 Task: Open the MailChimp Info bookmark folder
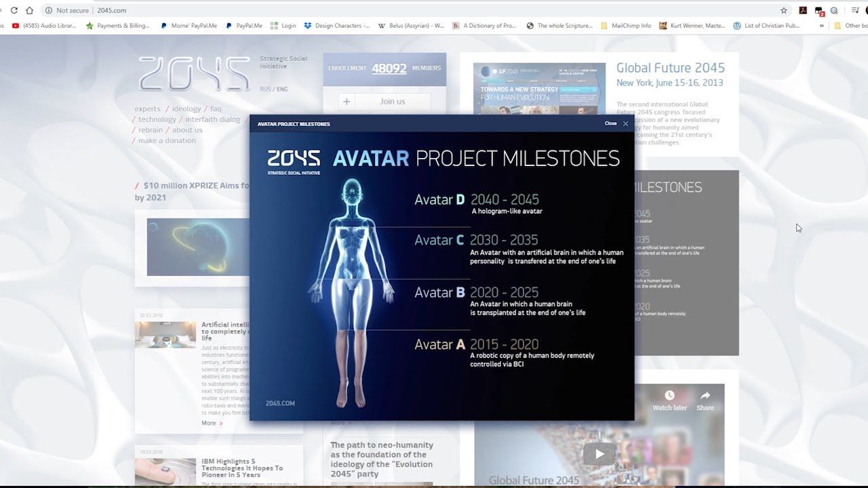[x=626, y=26]
